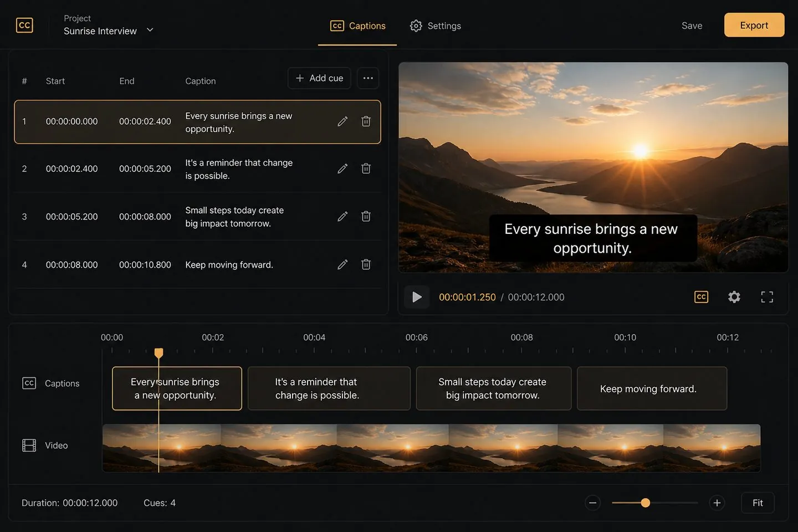Delete the 'It's a reminder' cue
This screenshot has width=798, height=532.
point(366,168)
